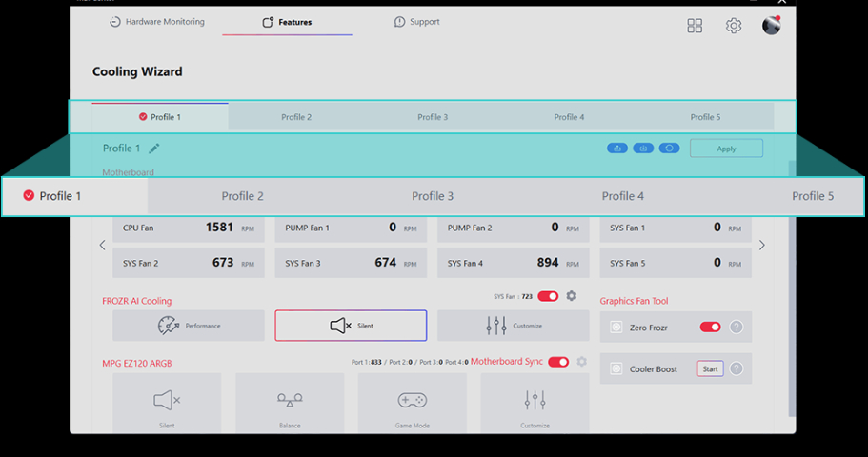Turn off the Zero Frozr switch
Screen dimensions: 868x457
[x=710, y=328]
